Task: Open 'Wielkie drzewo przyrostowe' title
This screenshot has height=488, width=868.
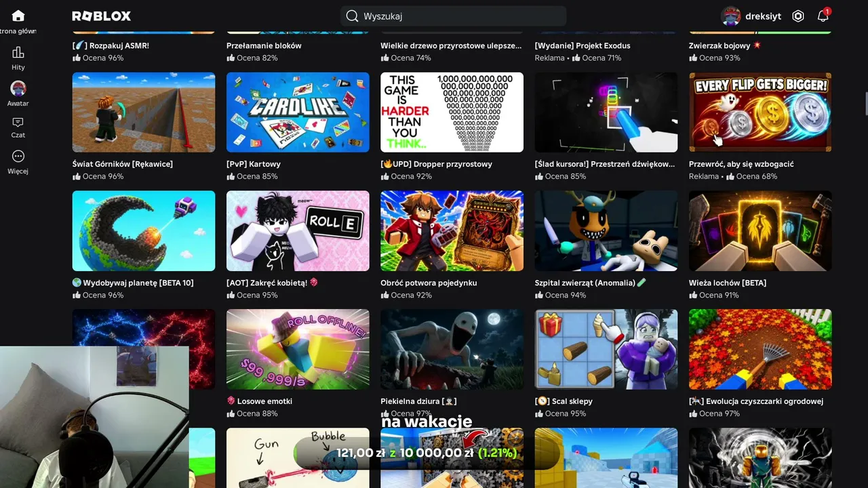Action: tap(451, 45)
